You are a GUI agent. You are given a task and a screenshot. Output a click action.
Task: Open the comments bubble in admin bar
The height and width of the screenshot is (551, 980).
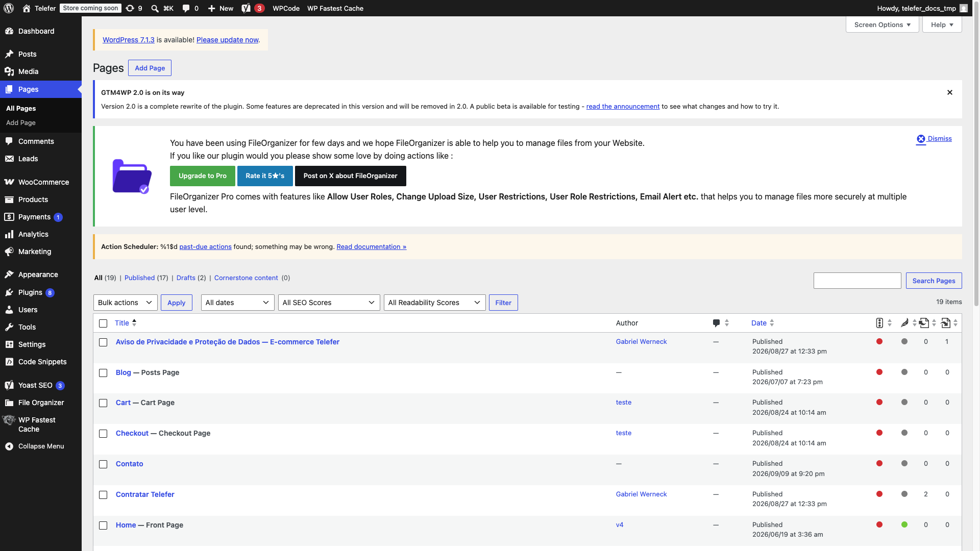pos(190,8)
